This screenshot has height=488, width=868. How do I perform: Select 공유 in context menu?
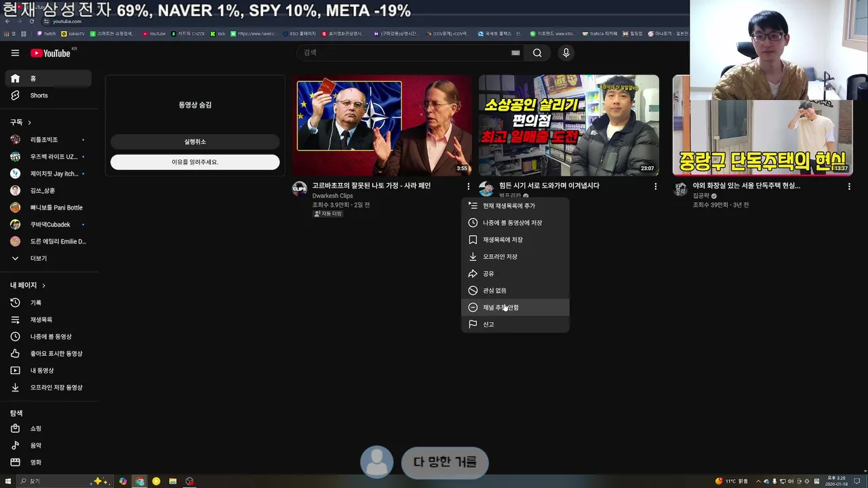[515, 274]
